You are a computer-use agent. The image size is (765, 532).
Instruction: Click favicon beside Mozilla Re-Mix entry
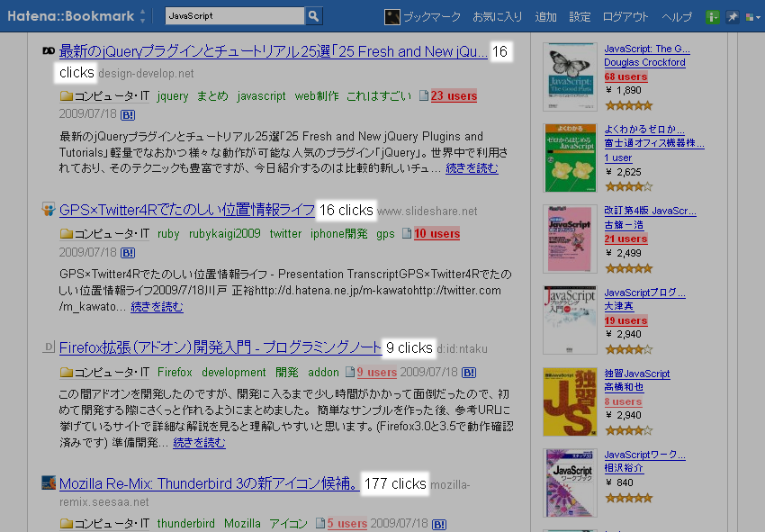coord(49,483)
